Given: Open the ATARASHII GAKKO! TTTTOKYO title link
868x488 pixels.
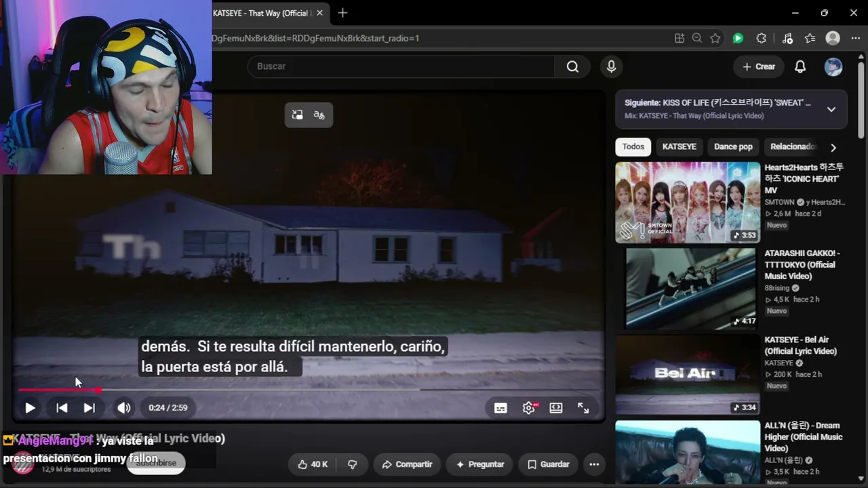Looking at the screenshot, I should pos(803,265).
